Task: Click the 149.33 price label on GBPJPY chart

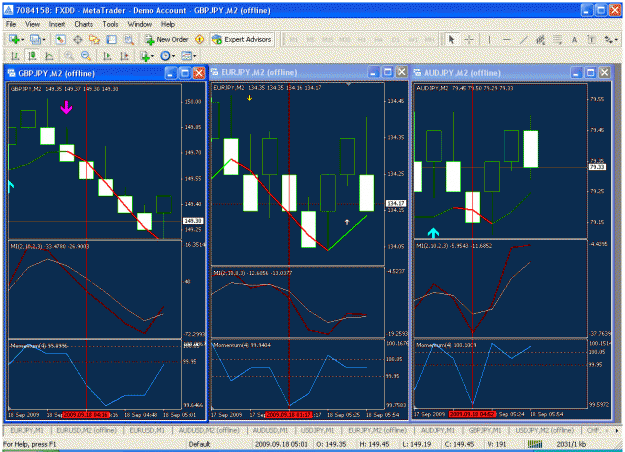Action: [193, 220]
